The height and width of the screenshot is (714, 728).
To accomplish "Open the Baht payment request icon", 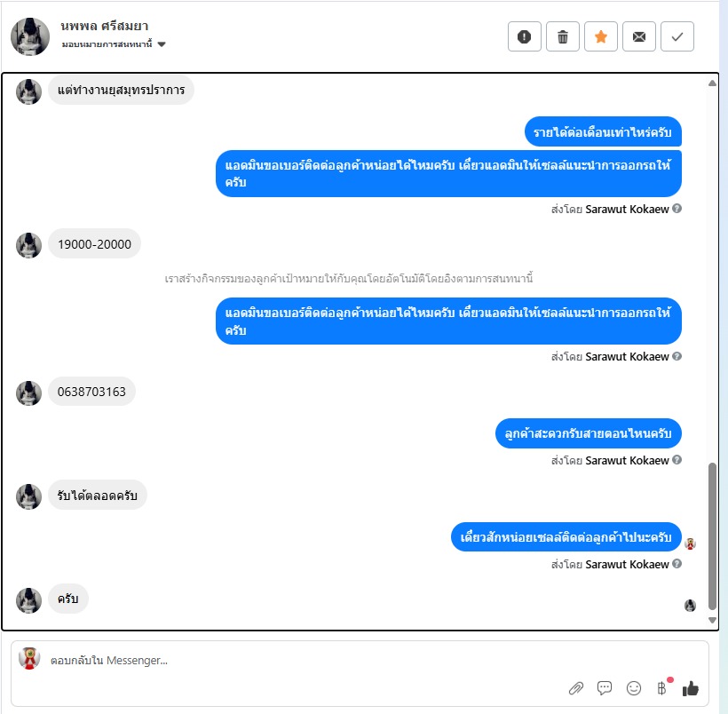I will (x=662, y=688).
